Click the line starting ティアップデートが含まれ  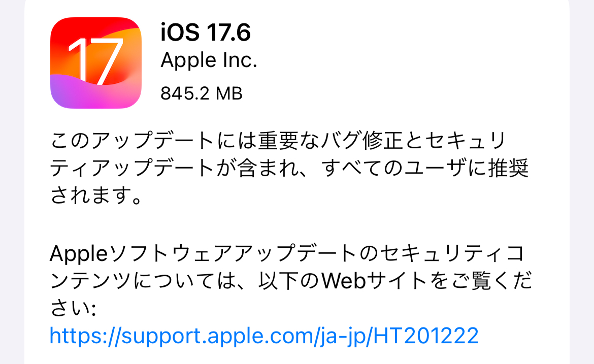289,168
